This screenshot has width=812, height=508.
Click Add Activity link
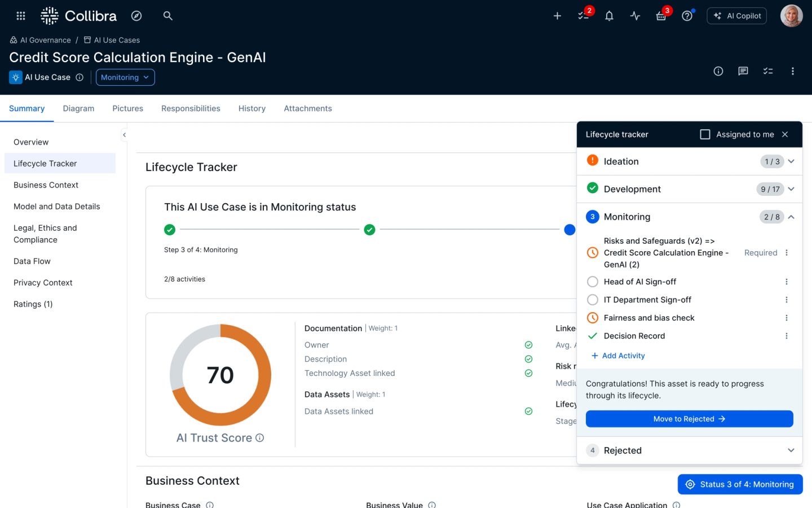(x=618, y=356)
